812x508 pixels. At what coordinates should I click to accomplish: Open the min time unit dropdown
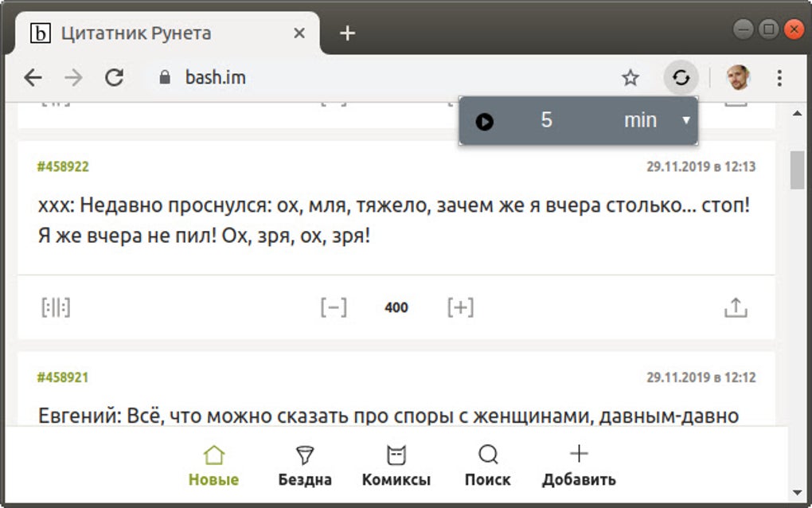tap(657, 121)
